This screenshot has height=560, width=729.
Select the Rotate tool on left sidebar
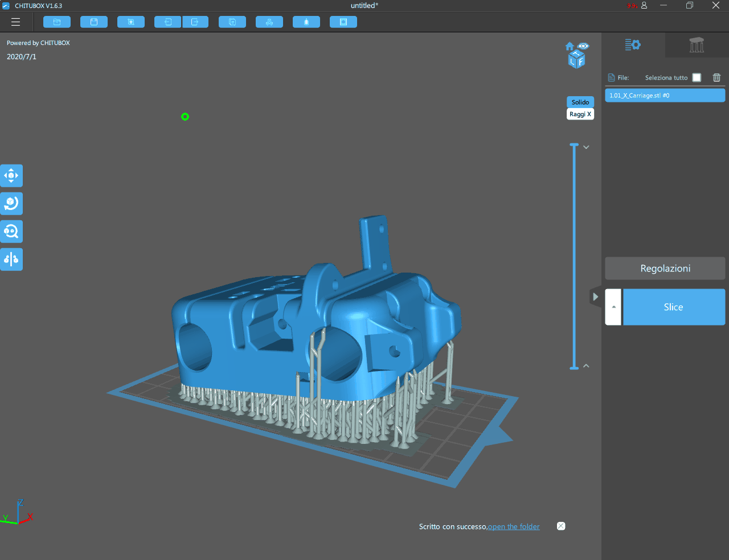[11, 203]
